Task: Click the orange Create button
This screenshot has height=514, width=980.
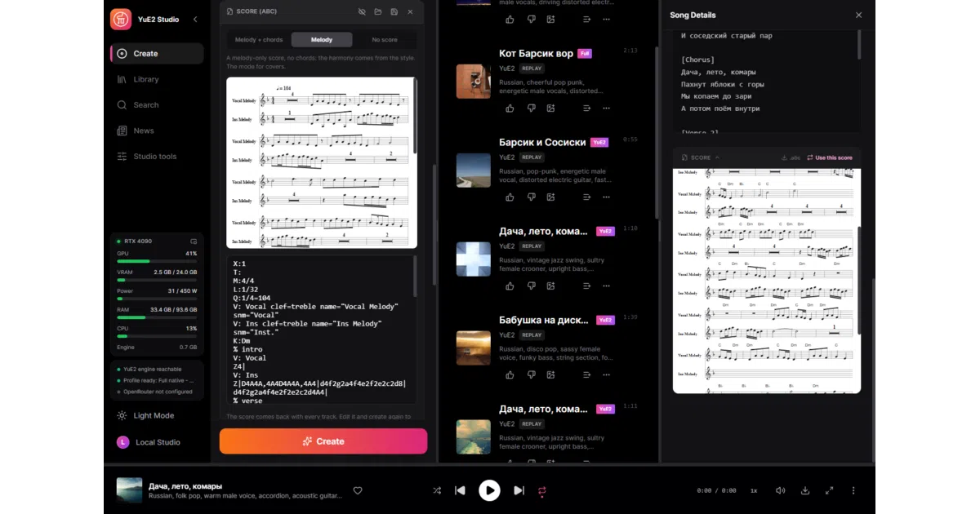Action: click(x=323, y=441)
